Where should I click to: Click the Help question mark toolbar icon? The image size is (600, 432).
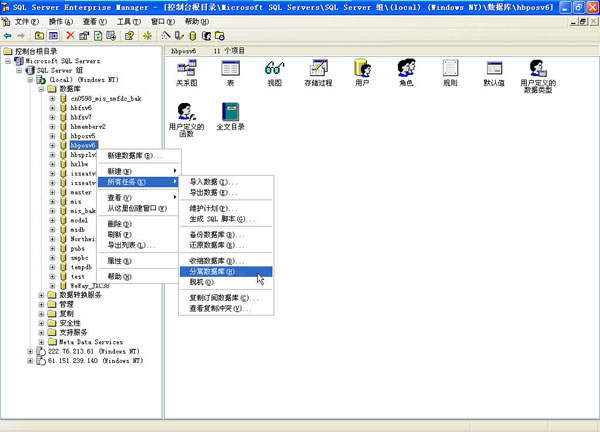[x=129, y=36]
